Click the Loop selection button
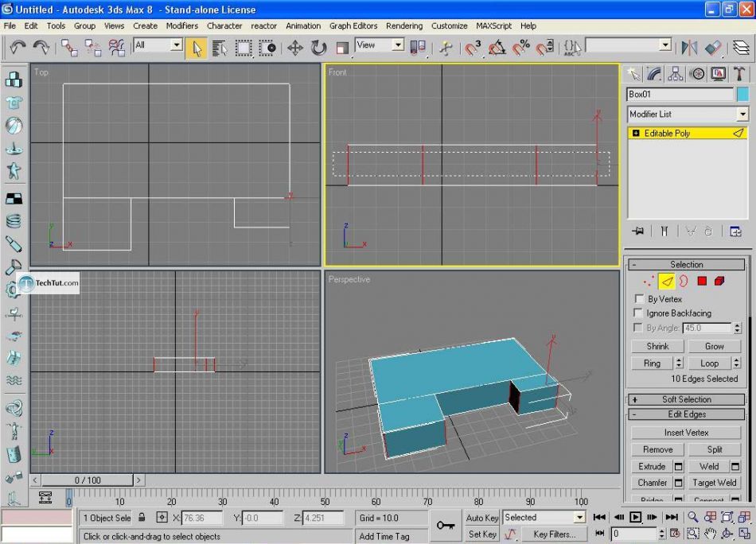Viewport: 756px width, 544px height. 709,363
